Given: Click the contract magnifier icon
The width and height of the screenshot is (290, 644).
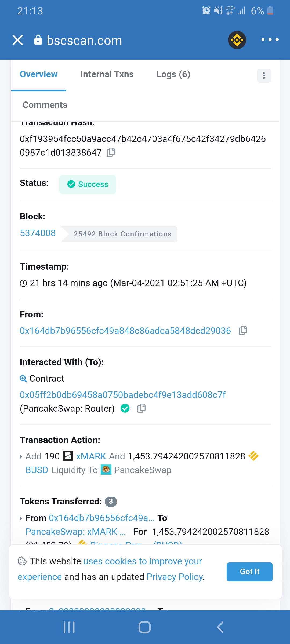Looking at the screenshot, I should click(x=23, y=379).
